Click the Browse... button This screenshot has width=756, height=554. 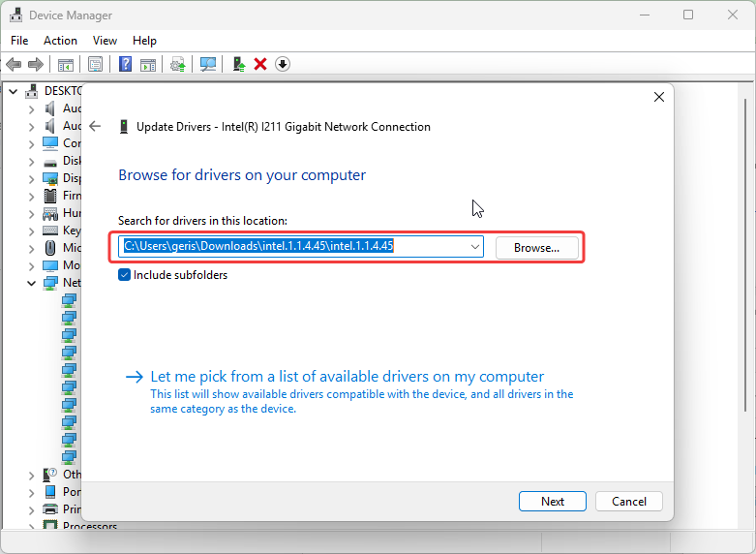click(x=536, y=248)
